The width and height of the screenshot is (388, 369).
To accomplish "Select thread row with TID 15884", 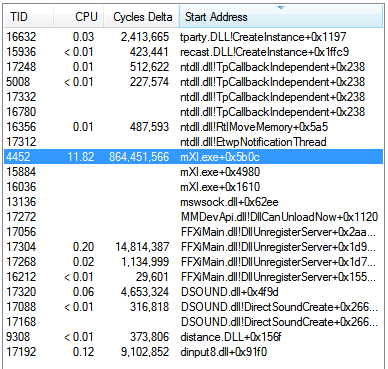I will pyautogui.click(x=193, y=172).
